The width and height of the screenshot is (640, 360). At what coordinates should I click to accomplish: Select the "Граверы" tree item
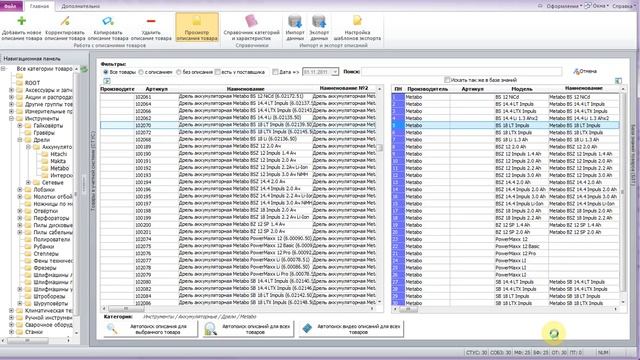coord(44,133)
